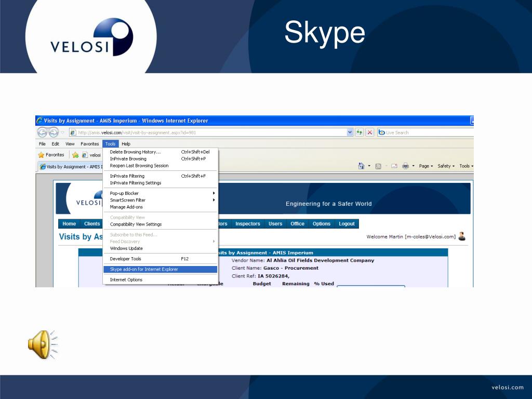Select Windows Update menu entry
532x399 pixels.
point(160,248)
